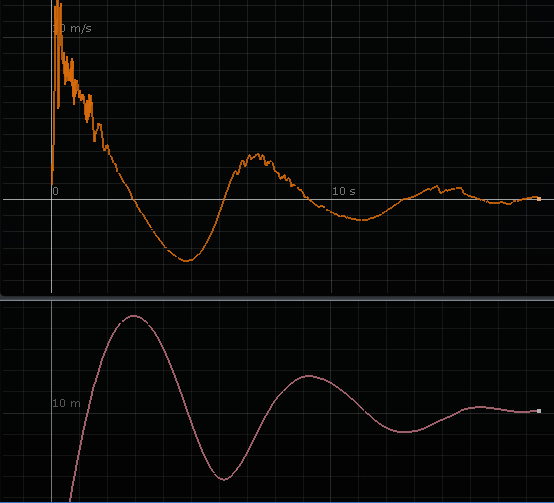Click the "0" origin label on velocity graph
This screenshot has width=554, height=503.
[x=55, y=191]
